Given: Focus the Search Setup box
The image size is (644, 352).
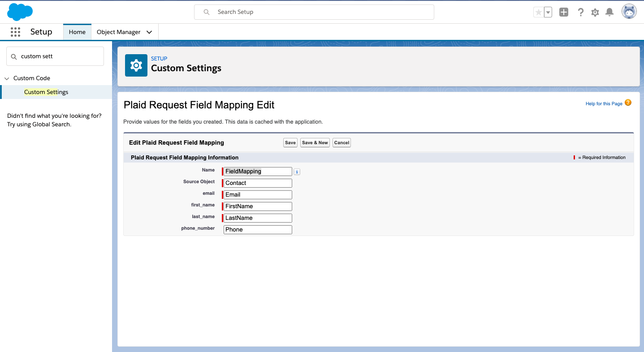Looking at the screenshot, I should pyautogui.click(x=314, y=12).
